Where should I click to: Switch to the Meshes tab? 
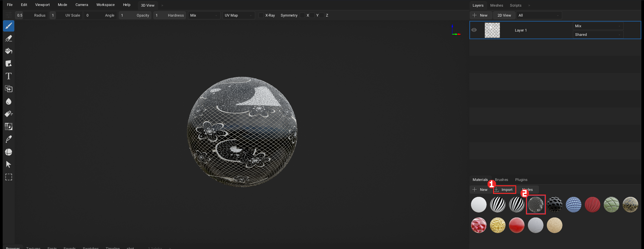497,5
